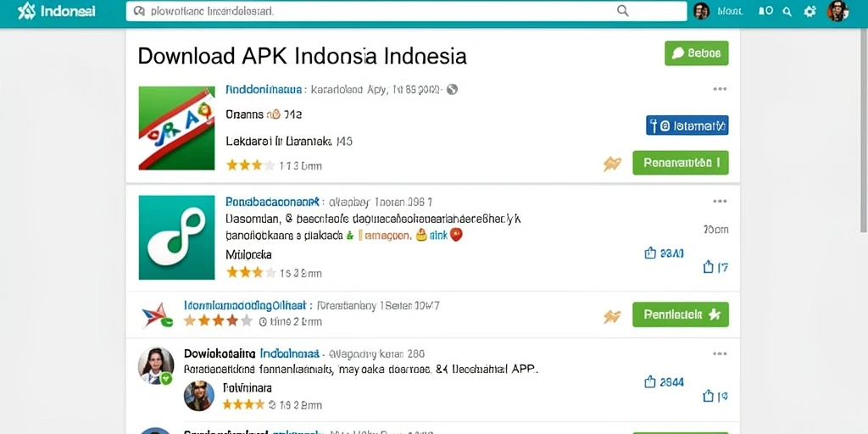Click the Indonsai logo in the header
Viewport: 868px width, 434px height.
pos(56,11)
